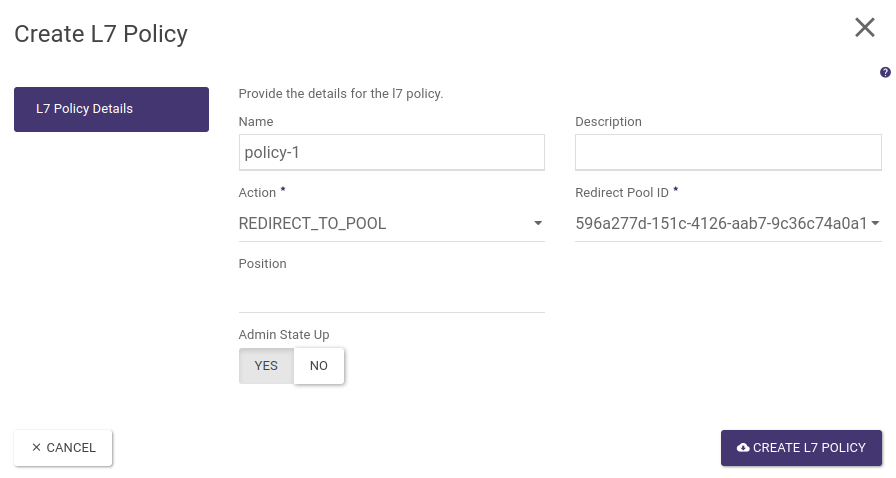This screenshot has width=896, height=478.
Task: Expand the Redirect Pool ID dropdown arrow
Action: [875, 224]
